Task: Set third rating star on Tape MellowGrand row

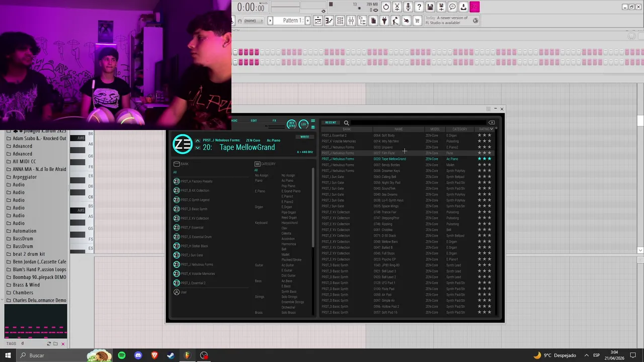Action: [490, 159]
